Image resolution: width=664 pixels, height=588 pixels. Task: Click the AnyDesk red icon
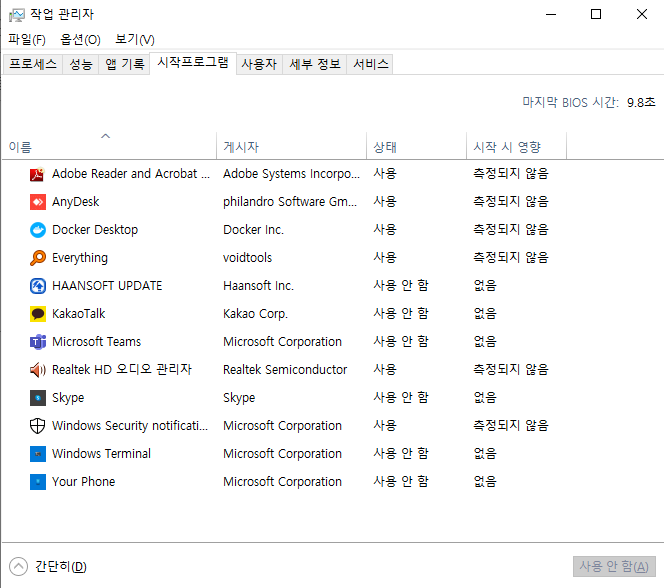pos(37,202)
